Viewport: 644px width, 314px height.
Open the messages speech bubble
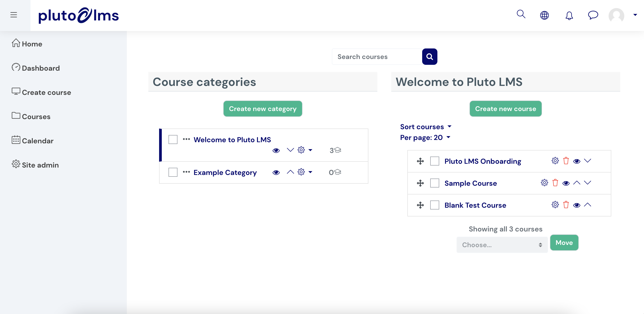click(x=593, y=15)
